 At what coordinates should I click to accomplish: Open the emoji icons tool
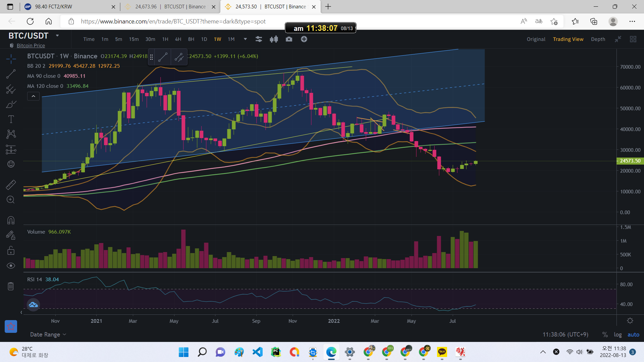[x=11, y=164]
